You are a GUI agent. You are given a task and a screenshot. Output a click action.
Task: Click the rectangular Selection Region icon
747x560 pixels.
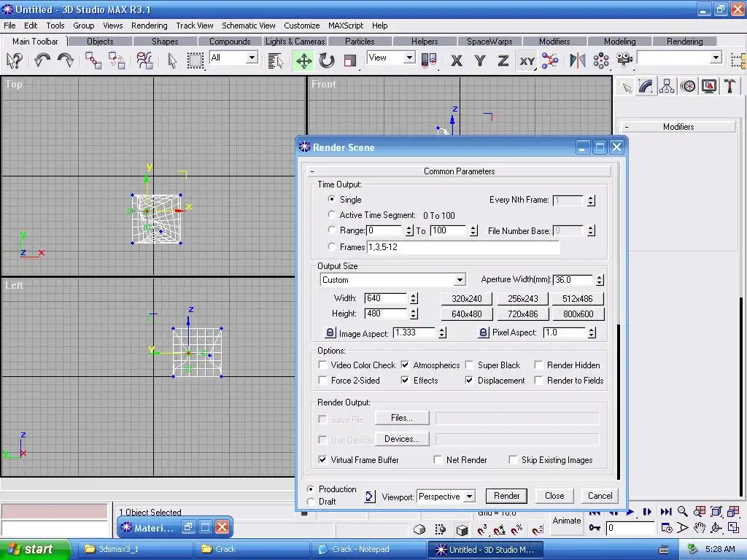click(196, 61)
